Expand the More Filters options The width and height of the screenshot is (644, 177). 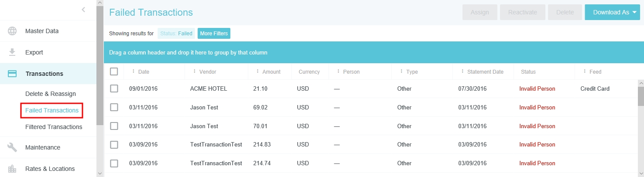(x=214, y=34)
